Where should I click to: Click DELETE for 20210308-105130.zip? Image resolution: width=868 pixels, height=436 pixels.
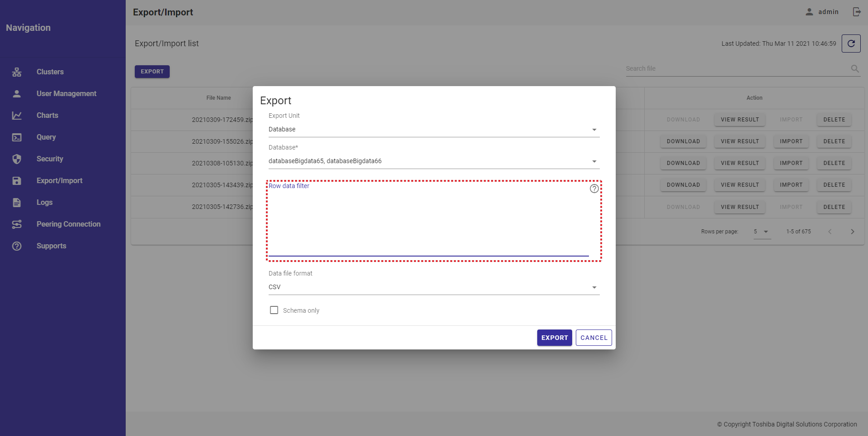coord(834,163)
